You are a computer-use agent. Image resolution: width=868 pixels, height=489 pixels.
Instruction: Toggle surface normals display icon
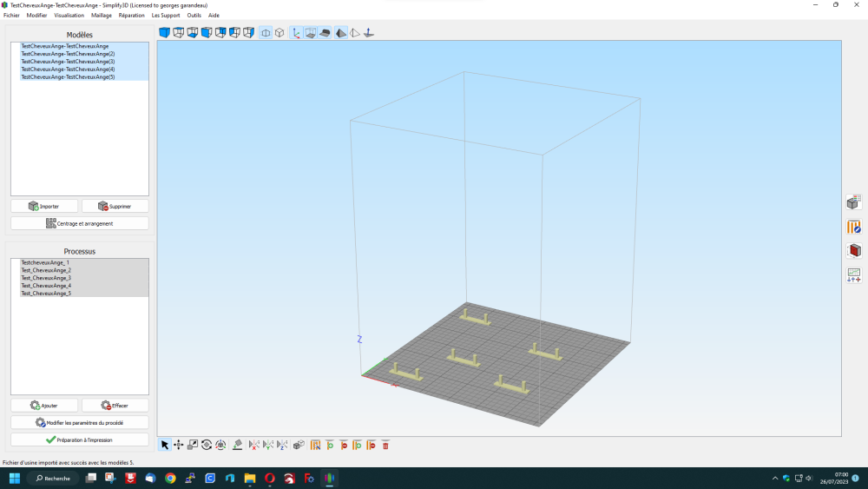pos(369,33)
